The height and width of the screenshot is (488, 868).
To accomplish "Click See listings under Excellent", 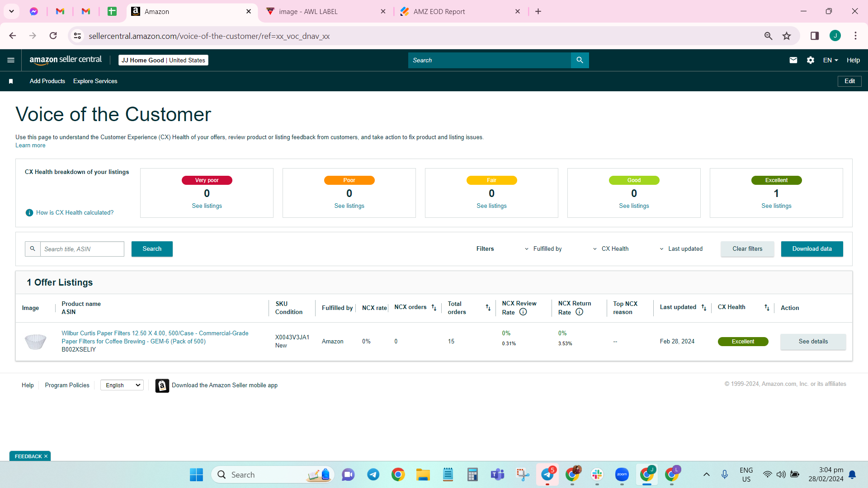I will [776, 206].
